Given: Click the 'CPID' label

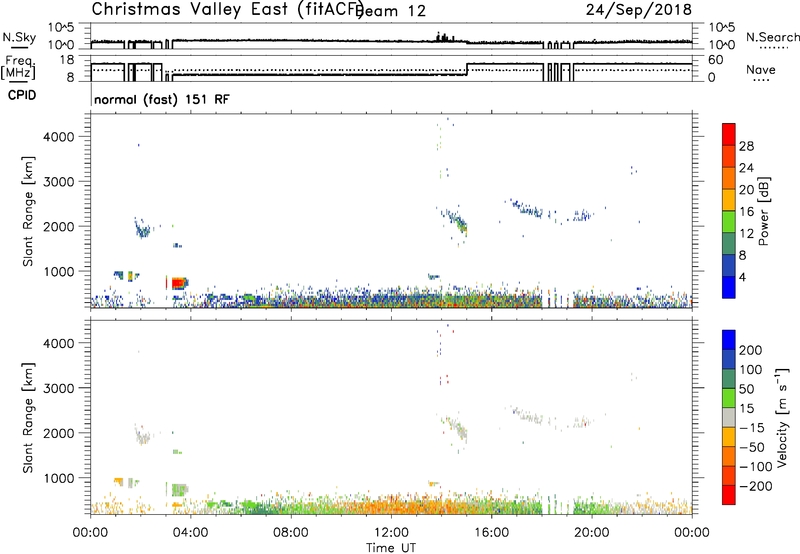Looking at the screenshot, I should coord(22,95).
